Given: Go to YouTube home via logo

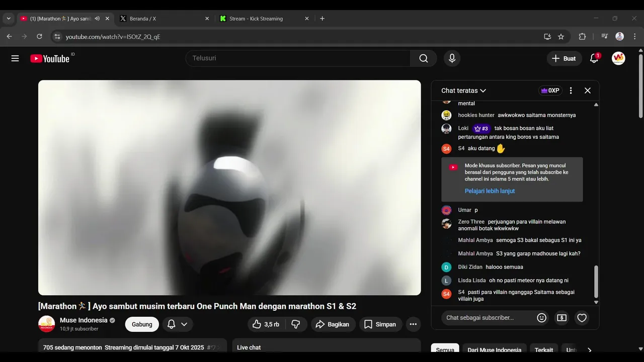Looking at the screenshot, I should click(50, 58).
